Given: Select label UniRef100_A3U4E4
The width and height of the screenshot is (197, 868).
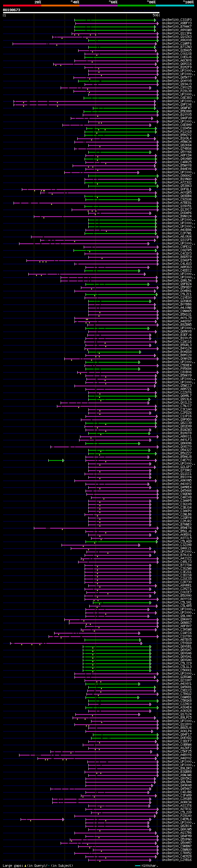Looking at the screenshot, I should pyautogui.click(x=177, y=707).
